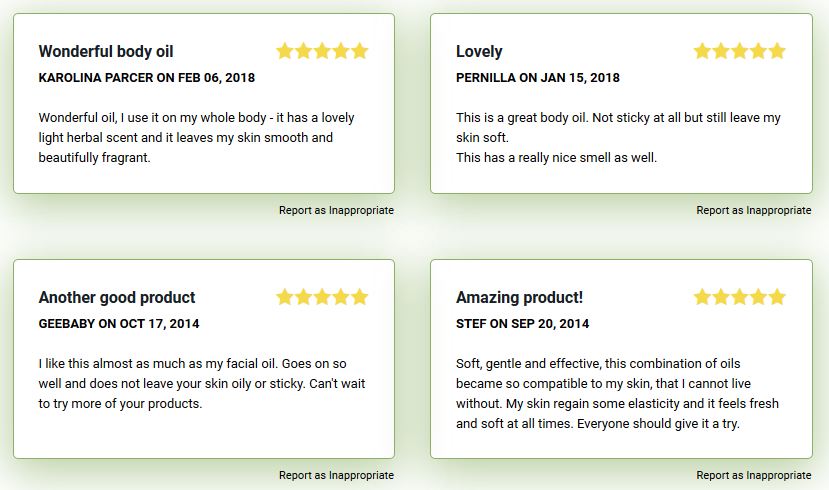The width and height of the screenshot is (829, 490).
Task: Report Pernilla's review as inappropriate
Action: [753, 210]
